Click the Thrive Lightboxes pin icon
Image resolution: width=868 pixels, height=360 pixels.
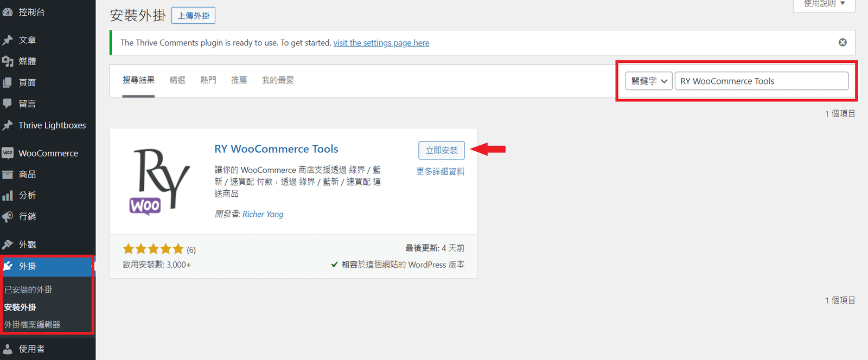tap(8, 125)
